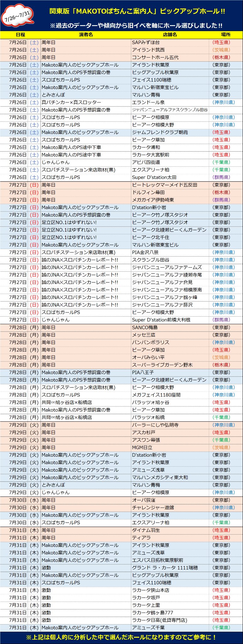
Task: Select the SANCO梅島 store cell
Action: click(170, 327)
